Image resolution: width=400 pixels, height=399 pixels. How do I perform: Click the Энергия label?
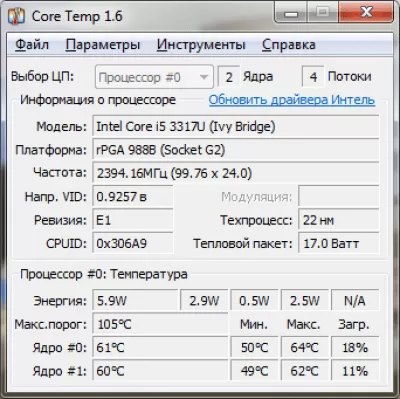click(60, 301)
